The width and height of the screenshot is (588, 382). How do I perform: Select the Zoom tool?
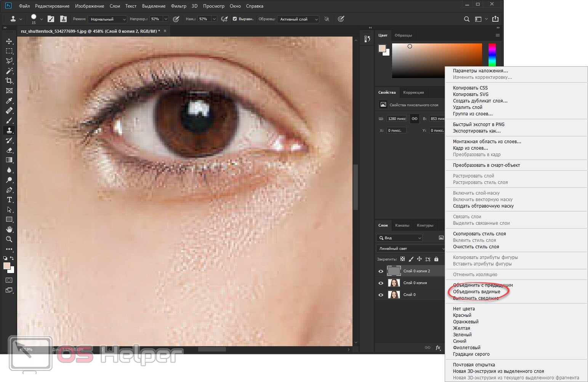pyautogui.click(x=9, y=239)
